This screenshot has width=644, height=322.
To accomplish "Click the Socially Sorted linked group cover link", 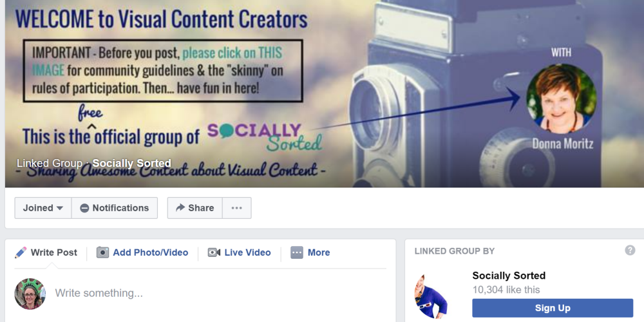I will click(131, 163).
